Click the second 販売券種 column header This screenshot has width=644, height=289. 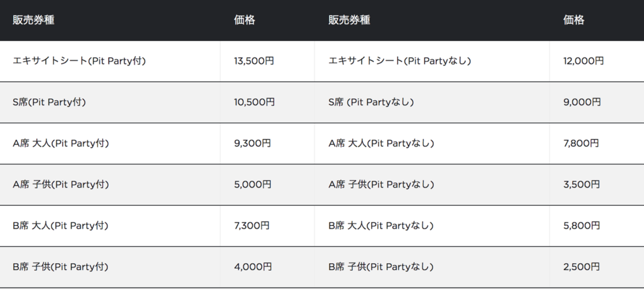coord(349,20)
